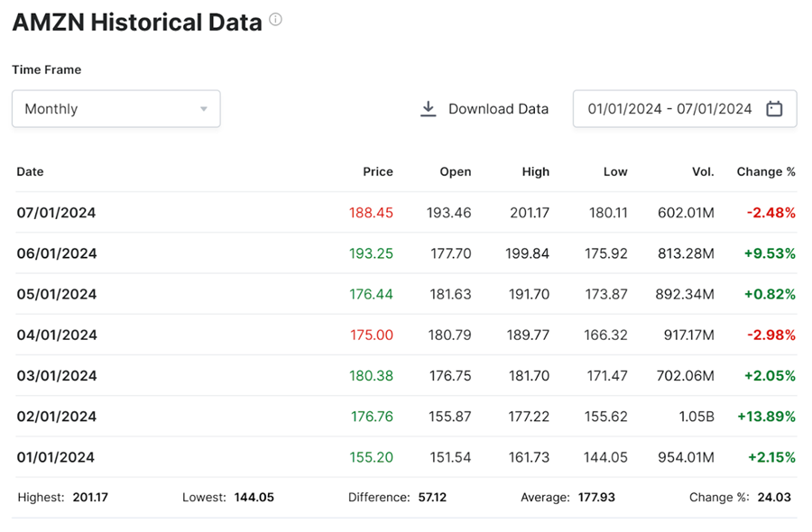Image resolution: width=812 pixels, height=532 pixels.
Task: Click the 01/01/2024 - 07/01/2024 date range field
Action: 669,109
